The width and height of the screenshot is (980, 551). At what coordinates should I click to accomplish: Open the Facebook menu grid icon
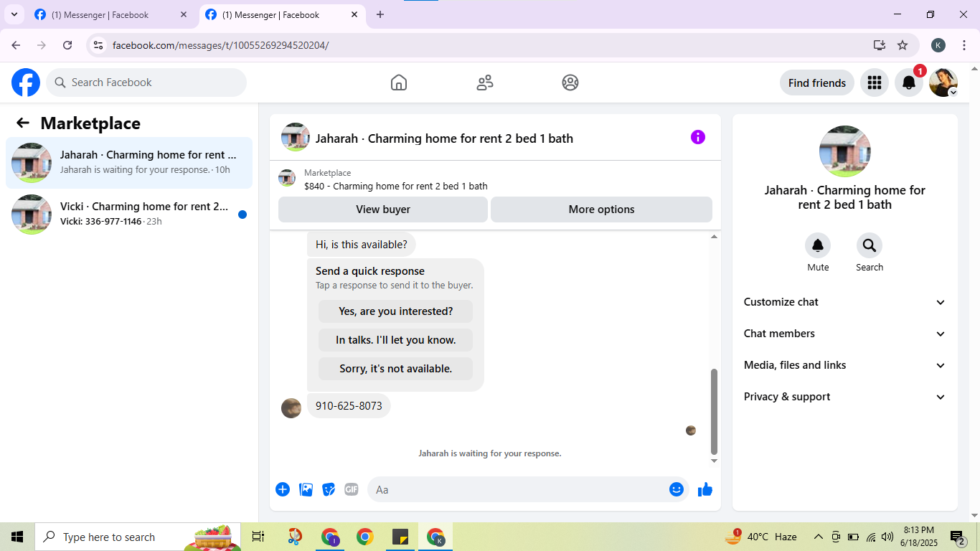[874, 83]
